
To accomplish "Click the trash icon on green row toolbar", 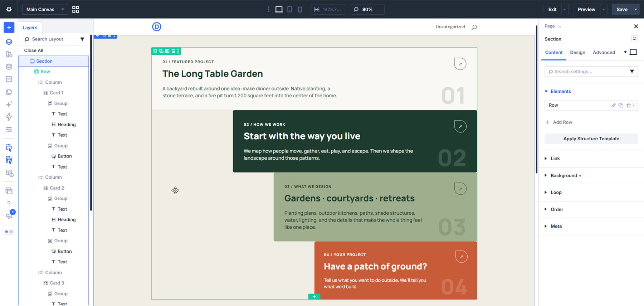I will coord(173,51).
